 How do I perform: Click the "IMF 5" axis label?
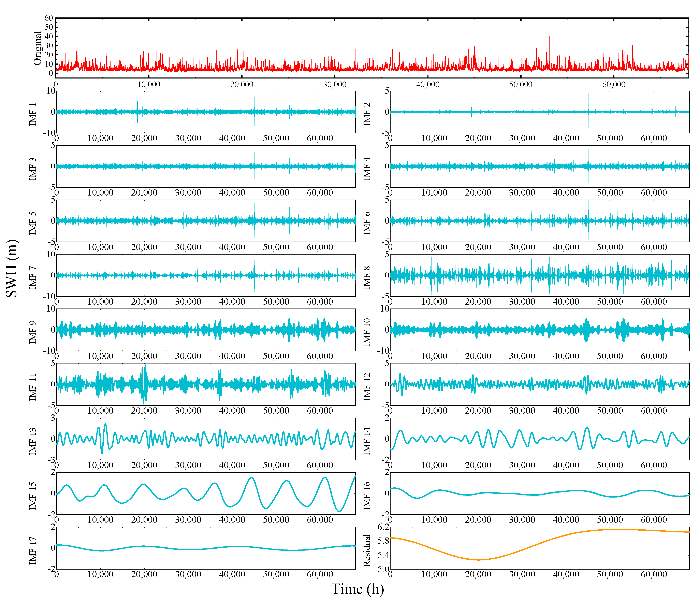click(33, 224)
